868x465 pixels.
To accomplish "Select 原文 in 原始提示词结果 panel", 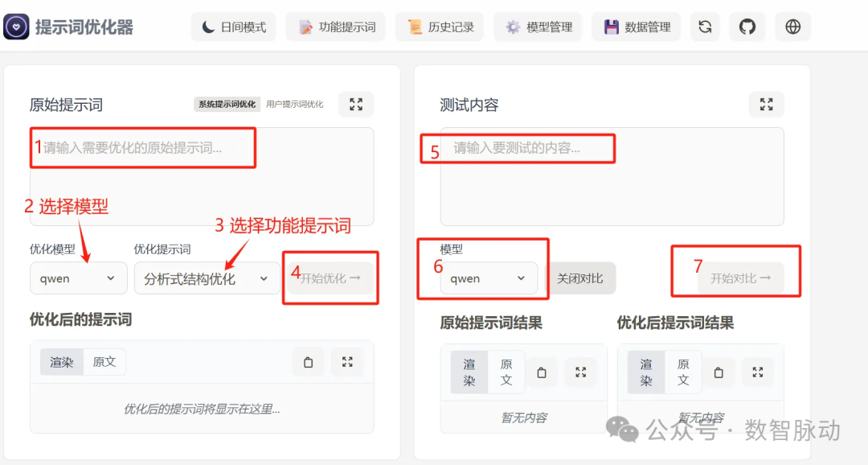I will click(x=506, y=372).
